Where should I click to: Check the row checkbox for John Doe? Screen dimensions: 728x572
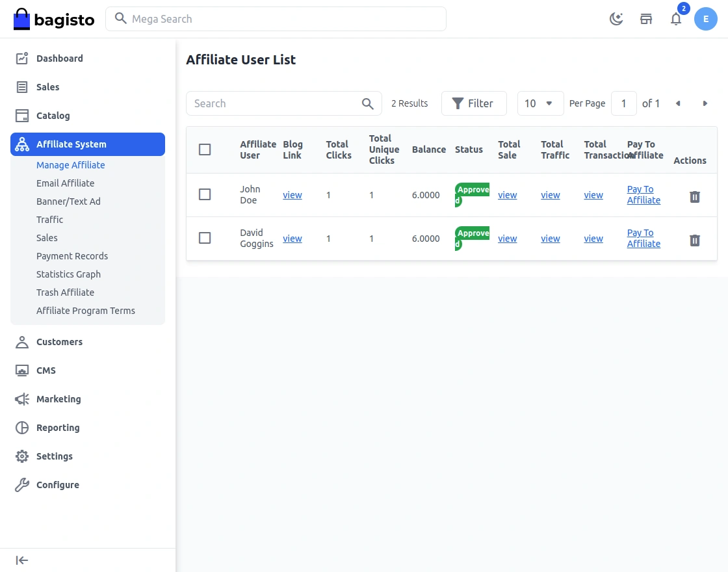[205, 194]
